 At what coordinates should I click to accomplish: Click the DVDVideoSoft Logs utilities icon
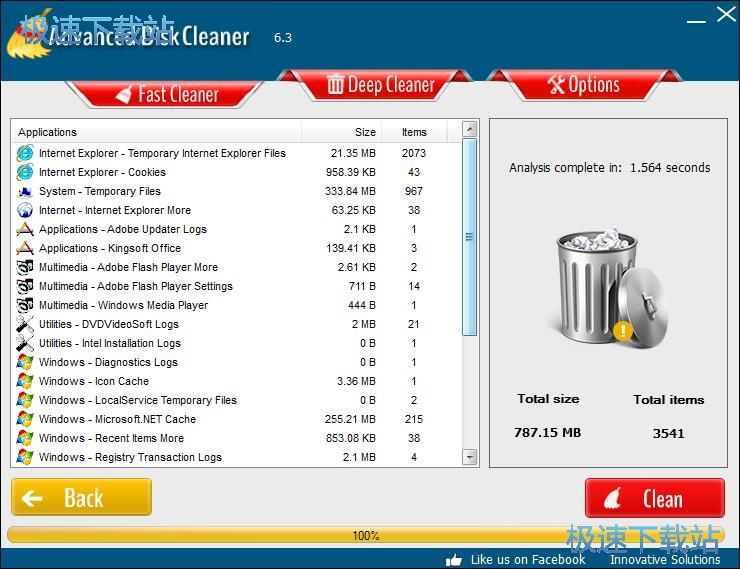25,324
